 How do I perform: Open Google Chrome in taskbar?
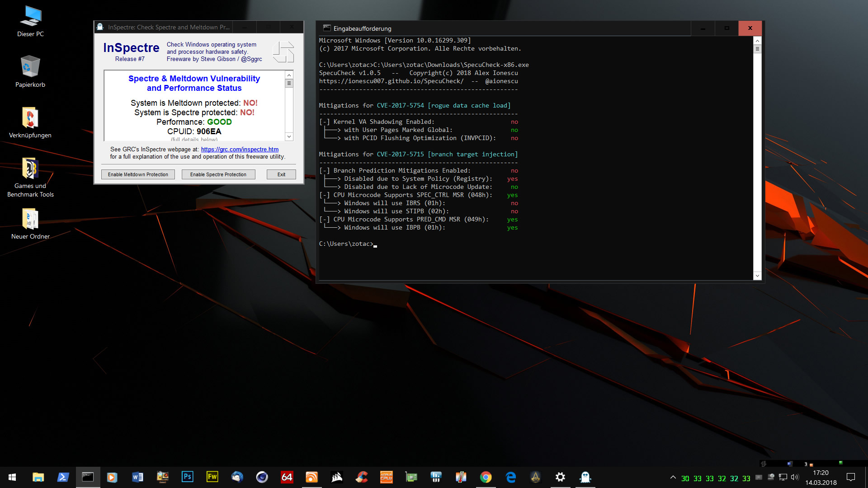coord(486,477)
